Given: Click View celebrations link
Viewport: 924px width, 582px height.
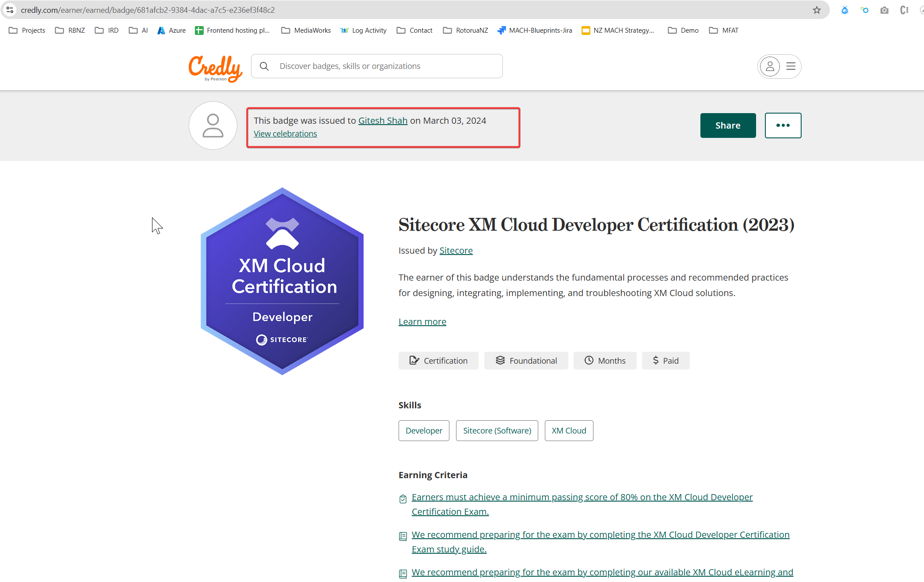Looking at the screenshot, I should tap(285, 133).
